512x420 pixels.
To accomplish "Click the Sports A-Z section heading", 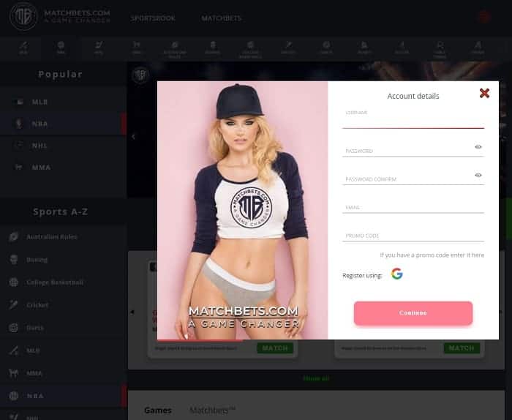I will (61, 211).
